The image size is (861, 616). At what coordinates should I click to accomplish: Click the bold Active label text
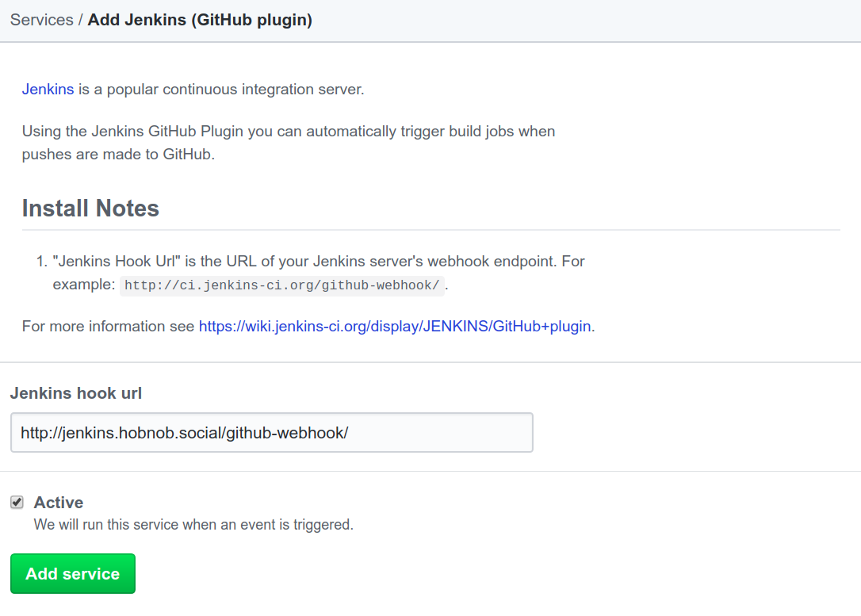pos(59,503)
